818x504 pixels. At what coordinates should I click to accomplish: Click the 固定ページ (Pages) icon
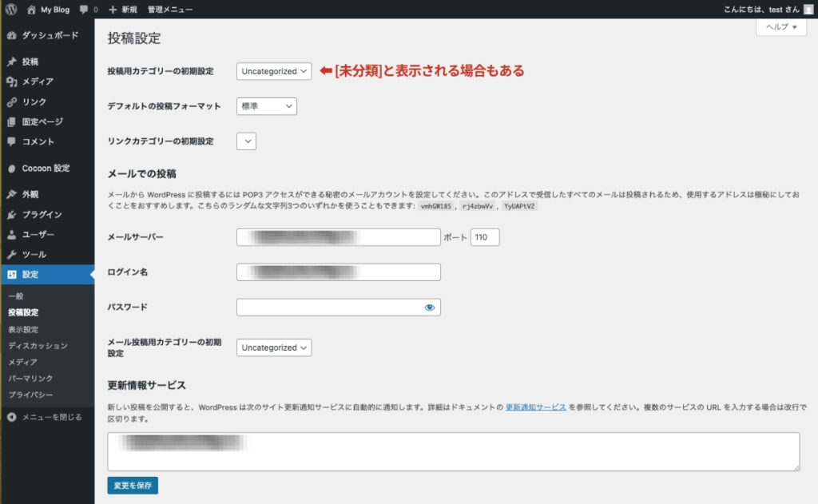(x=12, y=121)
